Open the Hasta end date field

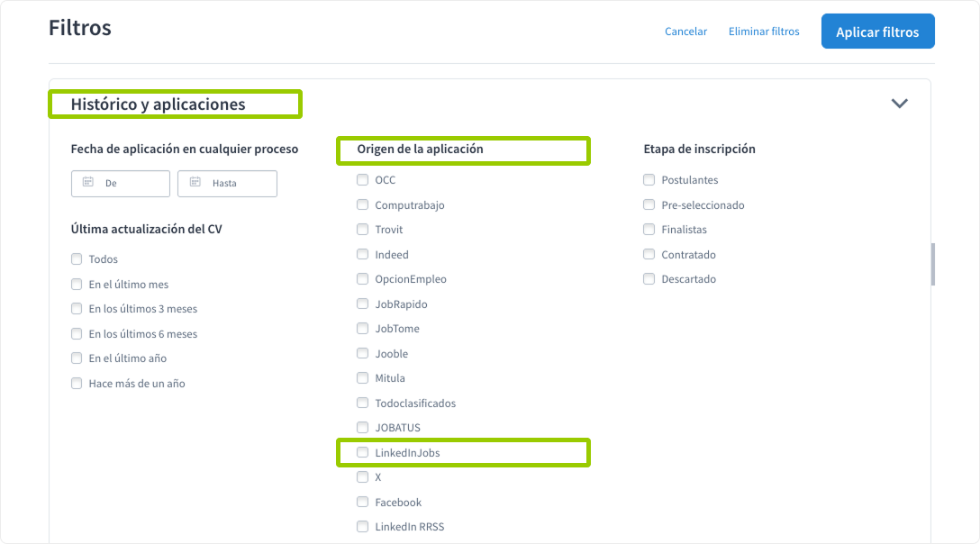click(227, 183)
